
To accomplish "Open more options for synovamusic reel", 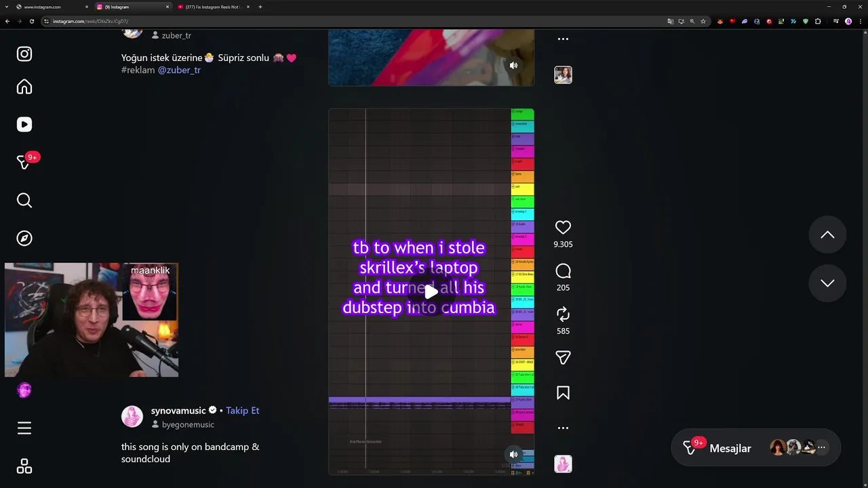I will coord(563,428).
